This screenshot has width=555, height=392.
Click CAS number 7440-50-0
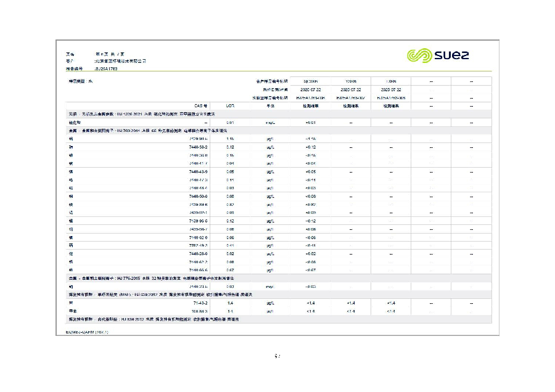pos(198,197)
